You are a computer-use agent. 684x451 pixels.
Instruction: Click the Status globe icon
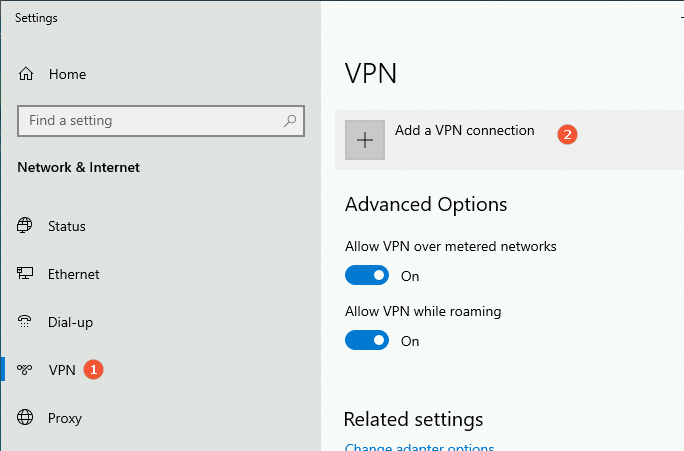[x=24, y=226]
